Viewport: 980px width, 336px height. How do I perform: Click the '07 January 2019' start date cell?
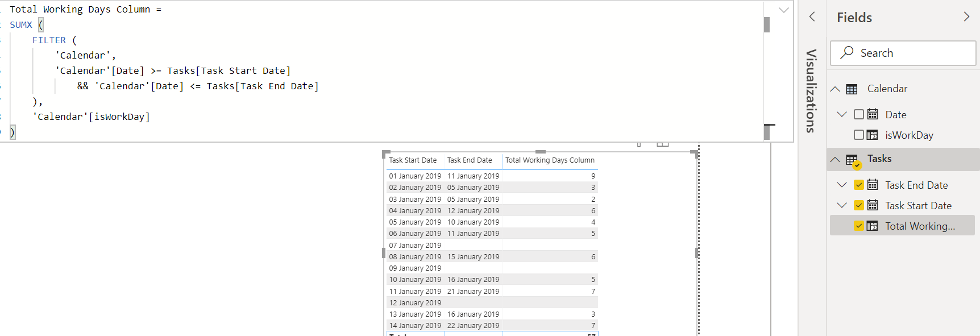(415, 246)
